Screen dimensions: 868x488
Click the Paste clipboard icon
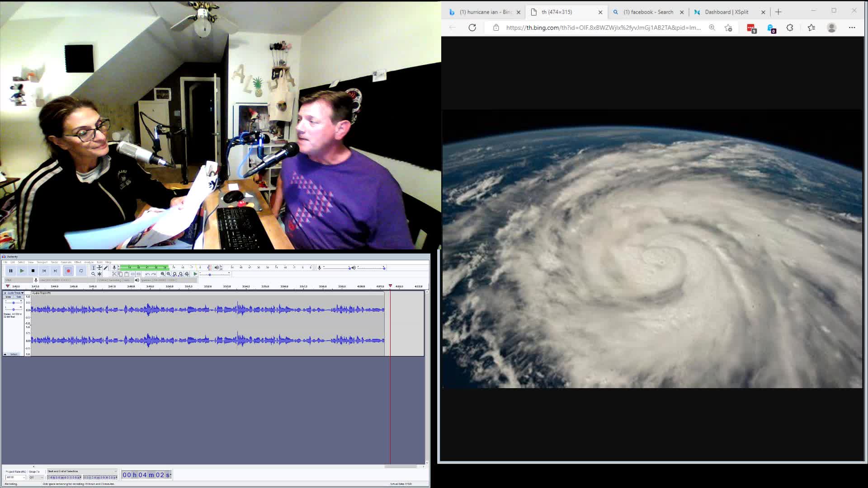[127, 274]
